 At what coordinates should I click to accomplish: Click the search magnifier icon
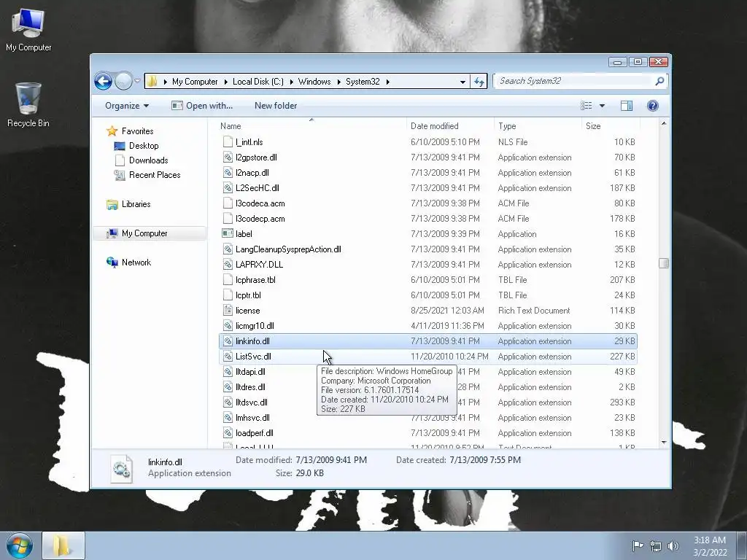point(659,82)
